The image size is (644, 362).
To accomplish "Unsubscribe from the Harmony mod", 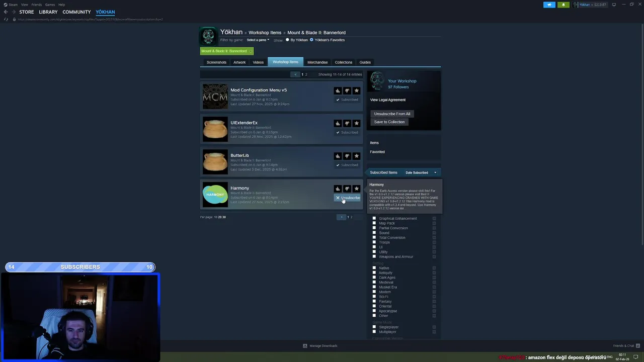I will (348, 198).
